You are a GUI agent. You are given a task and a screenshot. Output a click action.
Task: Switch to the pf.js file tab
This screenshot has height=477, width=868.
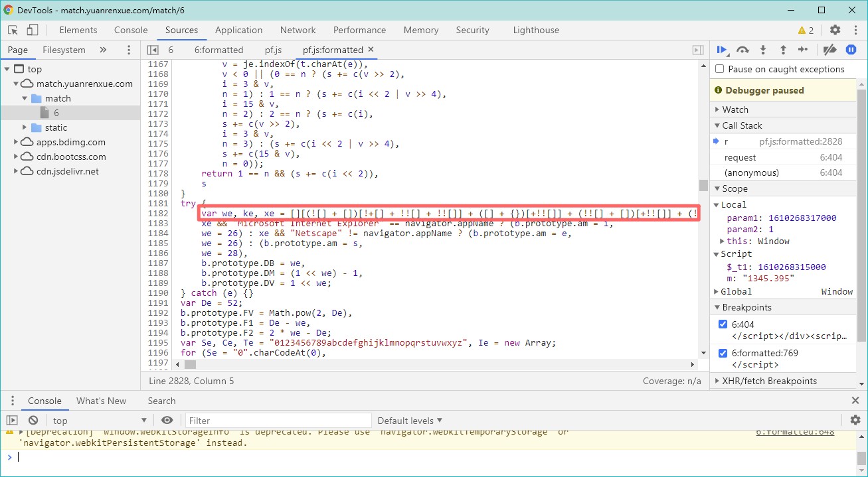[x=273, y=50]
